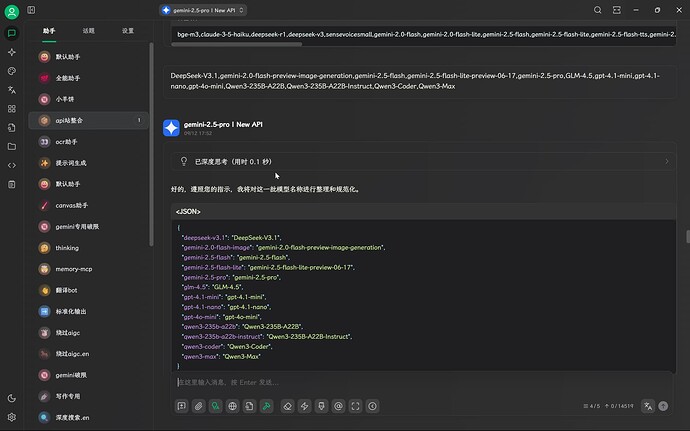
Task: Open quick phrases lightning icon
Action: tap(305, 406)
